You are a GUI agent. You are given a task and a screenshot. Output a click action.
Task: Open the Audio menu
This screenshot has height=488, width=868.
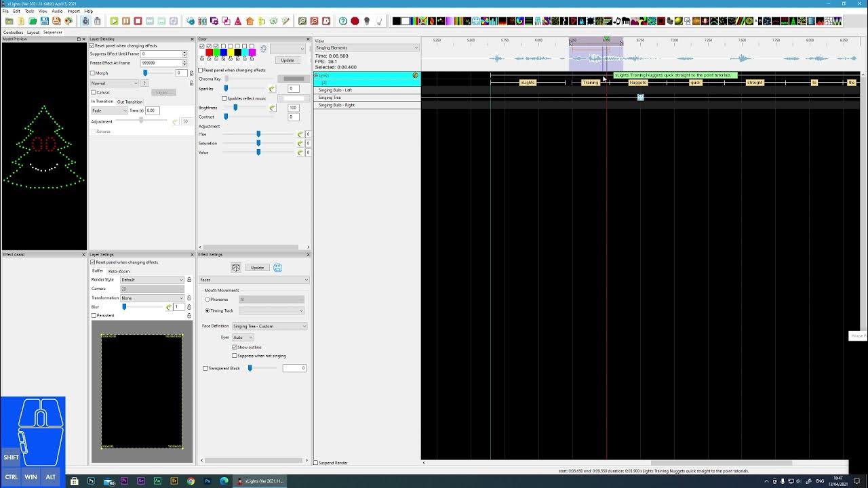pos(58,11)
